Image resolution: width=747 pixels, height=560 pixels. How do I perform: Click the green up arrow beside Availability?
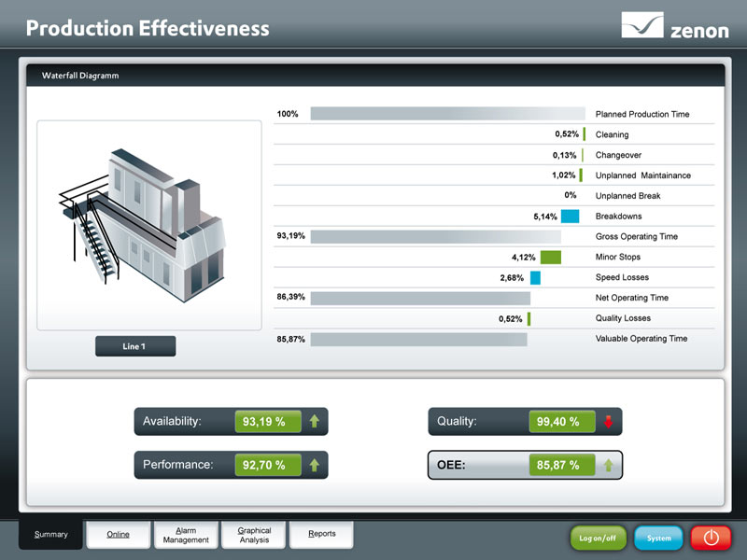314,422
